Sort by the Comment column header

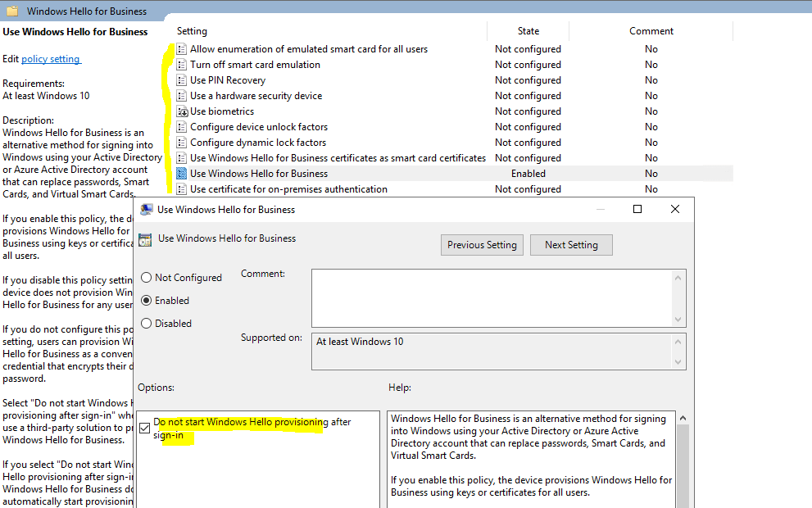[651, 31]
